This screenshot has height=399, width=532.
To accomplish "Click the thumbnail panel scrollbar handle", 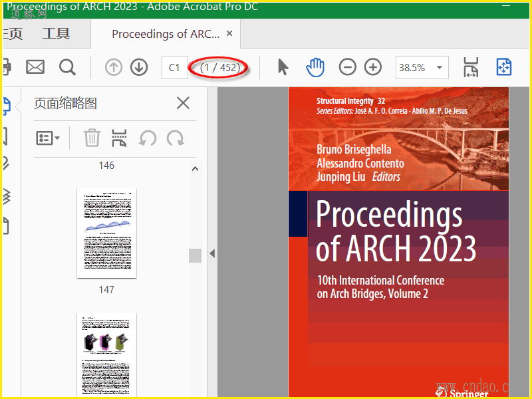I will tap(195, 255).
